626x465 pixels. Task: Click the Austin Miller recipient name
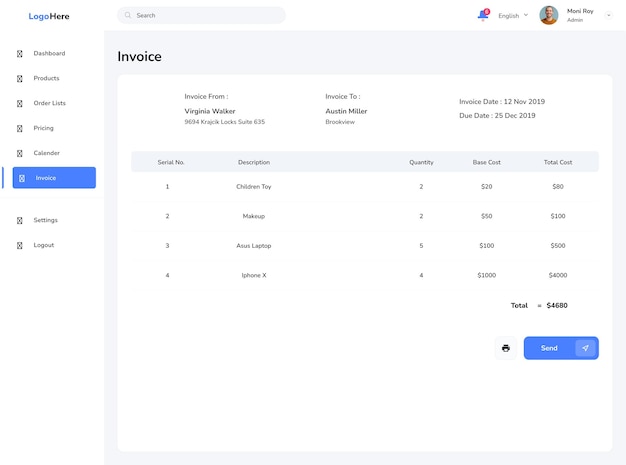tap(346, 111)
